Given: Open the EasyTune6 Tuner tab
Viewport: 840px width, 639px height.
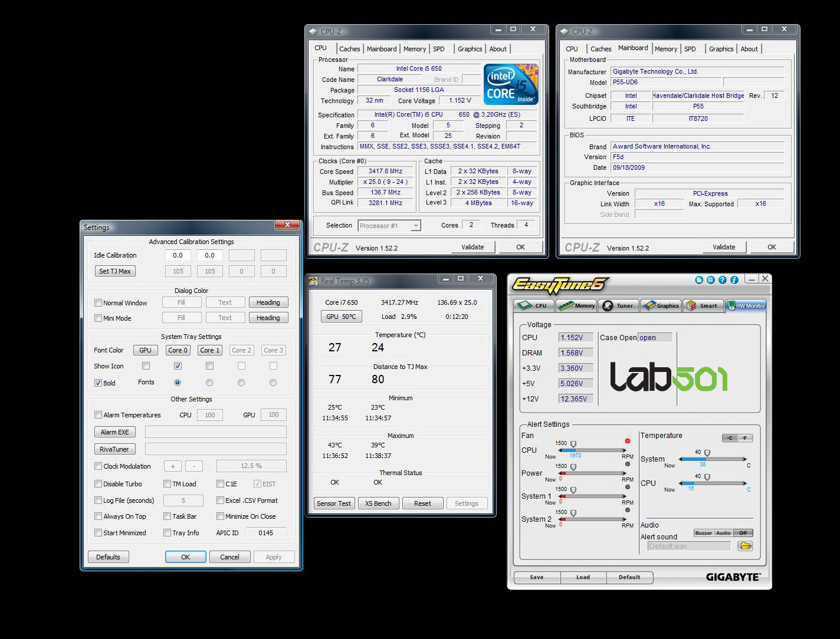Looking at the screenshot, I should pos(618,305).
